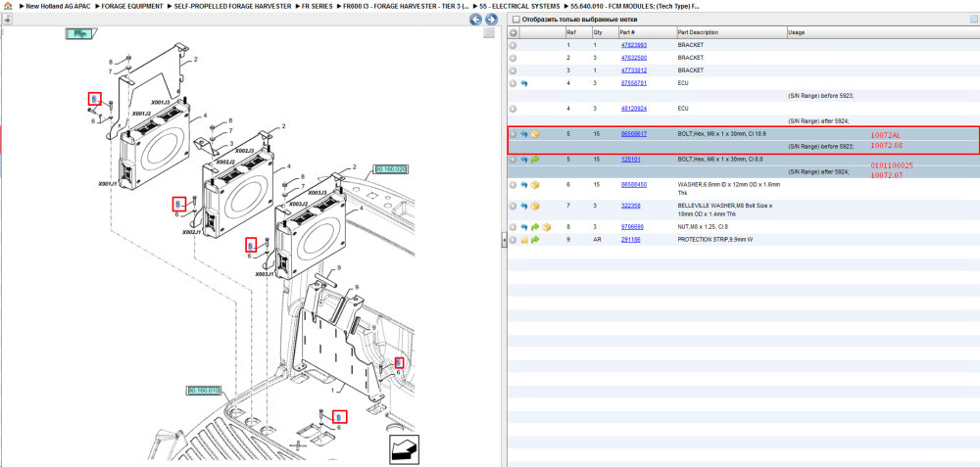Click the round icon for nut 9706690
Viewport: 980px width, 467px height.
click(514, 227)
